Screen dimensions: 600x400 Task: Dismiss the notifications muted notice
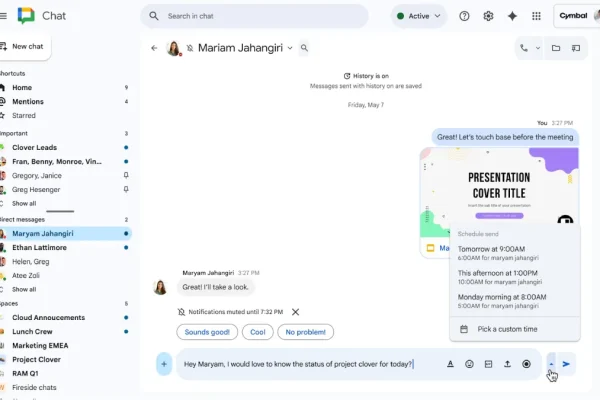coord(295,312)
